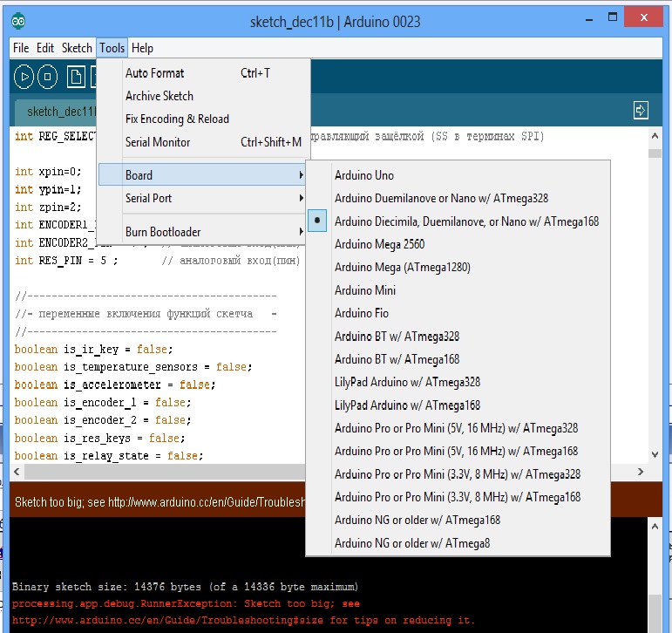This screenshot has width=672, height=633.
Task: Click the Stop toolbar icon
Action: [x=48, y=78]
